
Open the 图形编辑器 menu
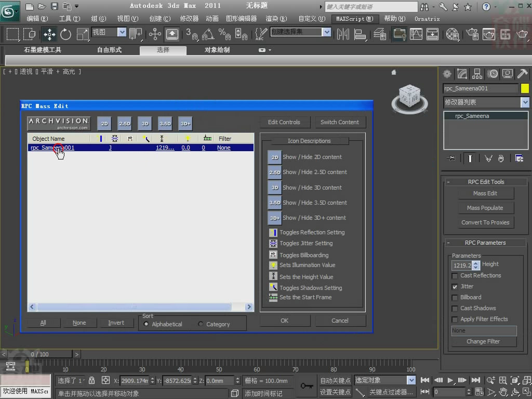pyautogui.click(x=241, y=19)
